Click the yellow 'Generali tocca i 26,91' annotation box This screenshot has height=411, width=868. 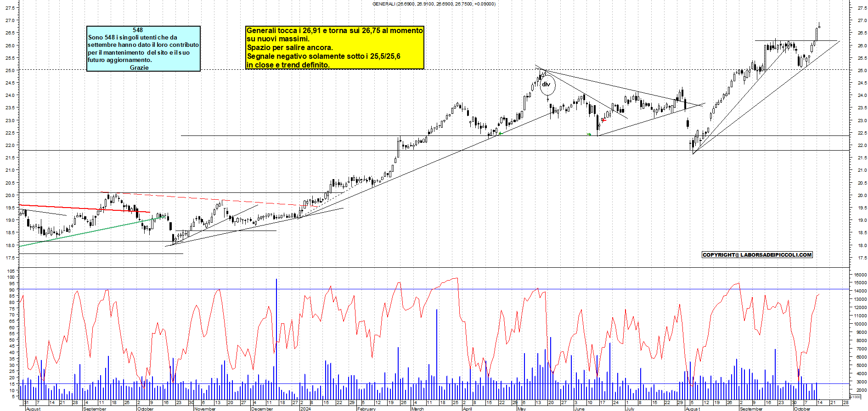[335, 48]
